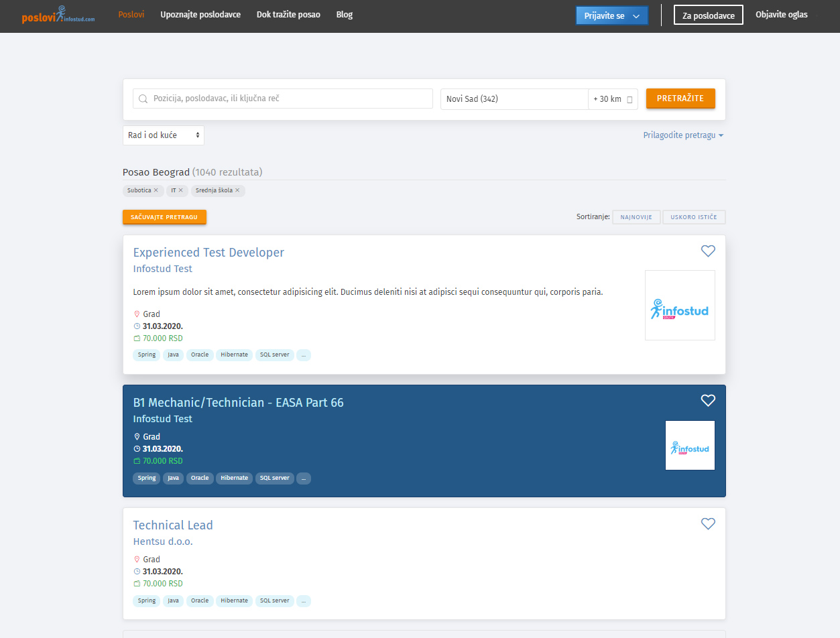840x638 pixels.
Task: Expand more tags on Experienced Test Developer card
Action: tap(304, 355)
